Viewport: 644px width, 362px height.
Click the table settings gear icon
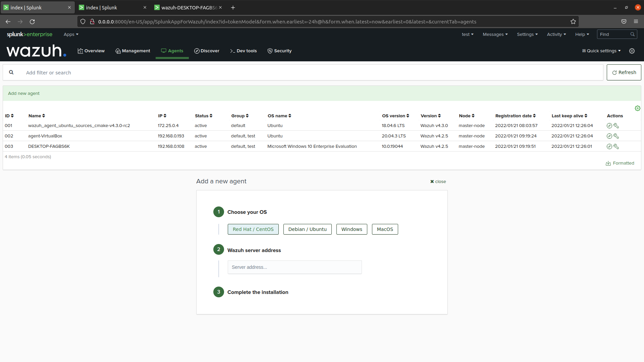(638, 108)
